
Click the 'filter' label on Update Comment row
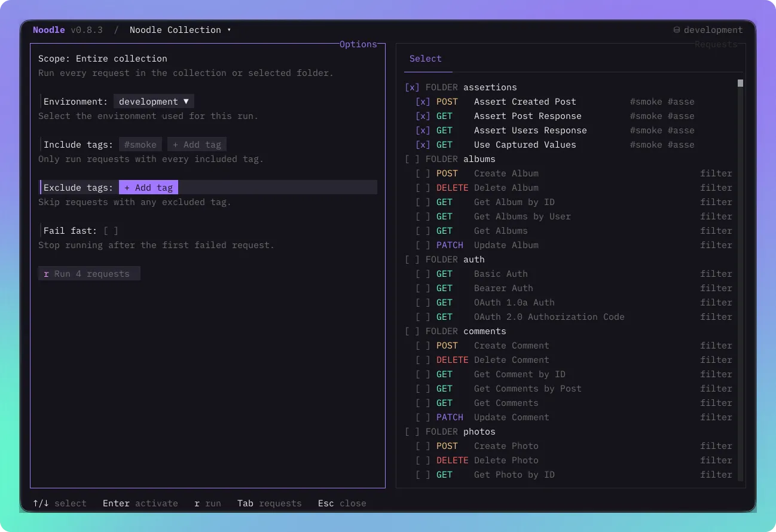pyautogui.click(x=716, y=417)
